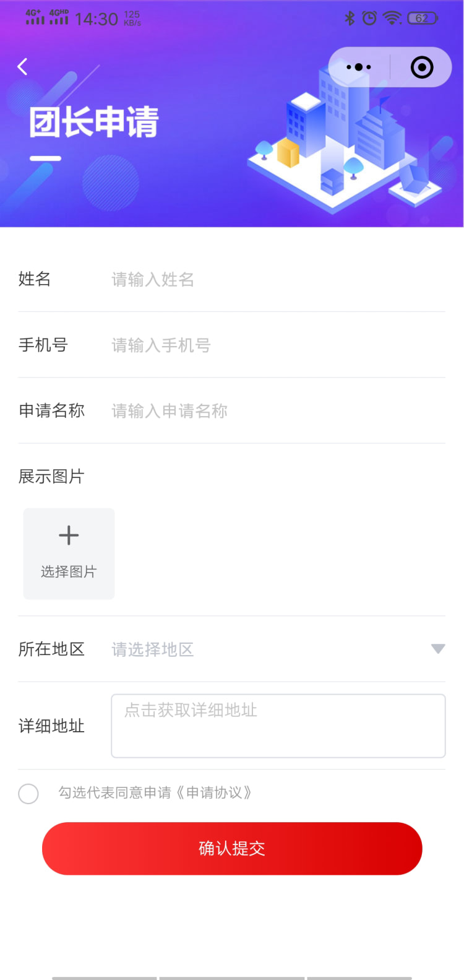Open the mini program more options menu
This screenshot has width=464, height=980.
[x=359, y=67]
